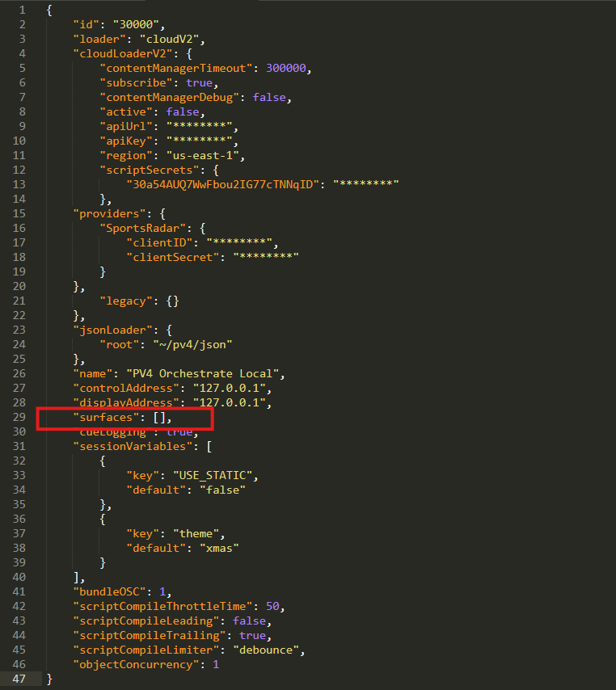
Task: Click the false value after "contentManagerDebug"
Action: [269, 97]
